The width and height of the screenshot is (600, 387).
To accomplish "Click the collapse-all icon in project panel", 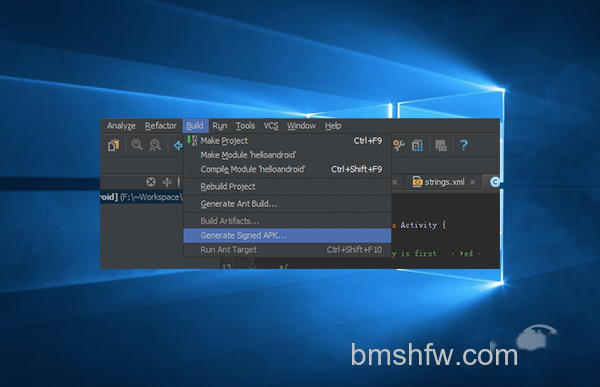I will [x=167, y=182].
